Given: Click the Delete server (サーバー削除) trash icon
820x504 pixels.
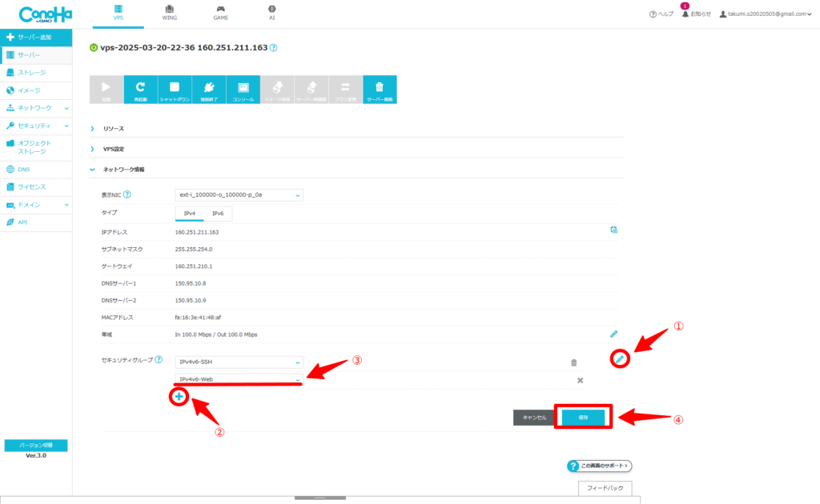Looking at the screenshot, I should click(380, 90).
